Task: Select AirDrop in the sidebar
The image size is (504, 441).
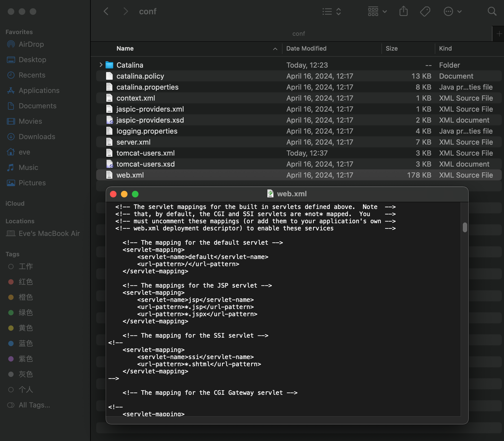Action: point(31,44)
